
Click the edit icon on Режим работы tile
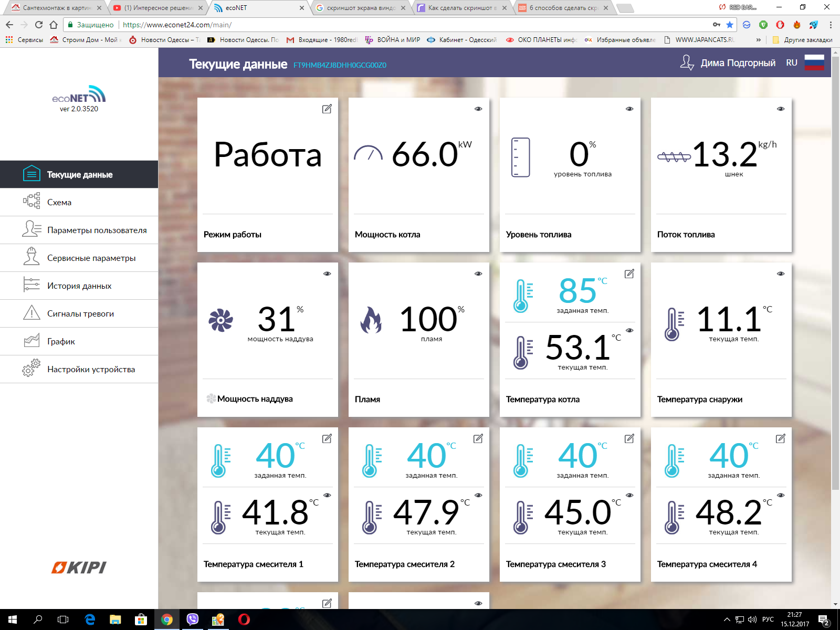pos(327,109)
